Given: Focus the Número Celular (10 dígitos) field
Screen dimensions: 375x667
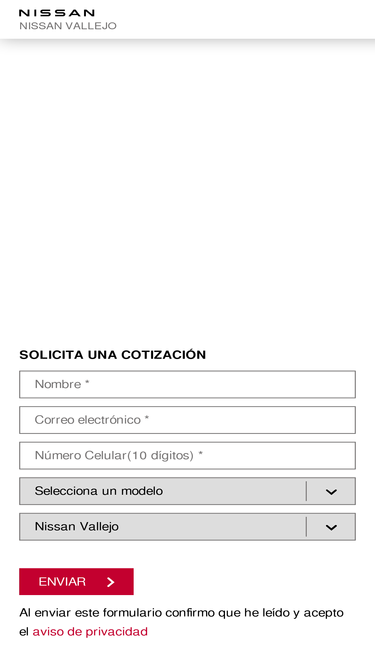Looking at the screenshot, I should (x=188, y=456).
